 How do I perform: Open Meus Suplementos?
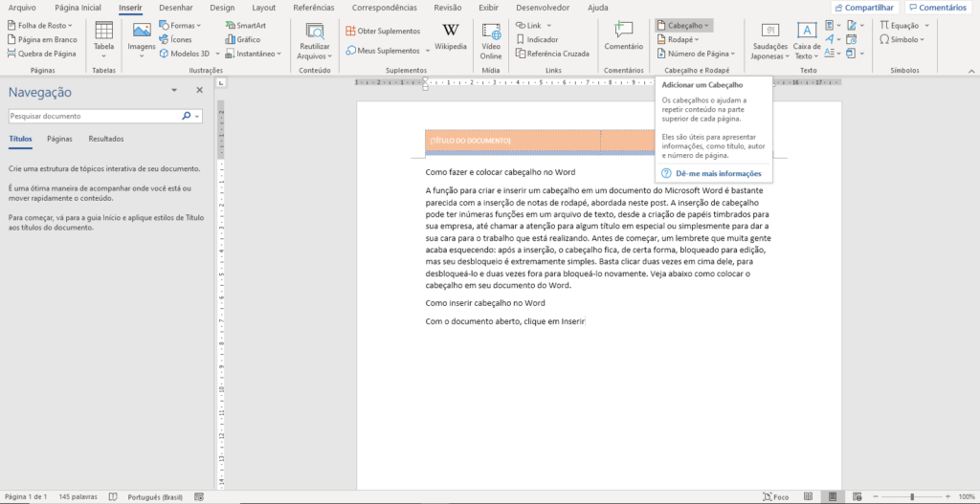coord(383,50)
